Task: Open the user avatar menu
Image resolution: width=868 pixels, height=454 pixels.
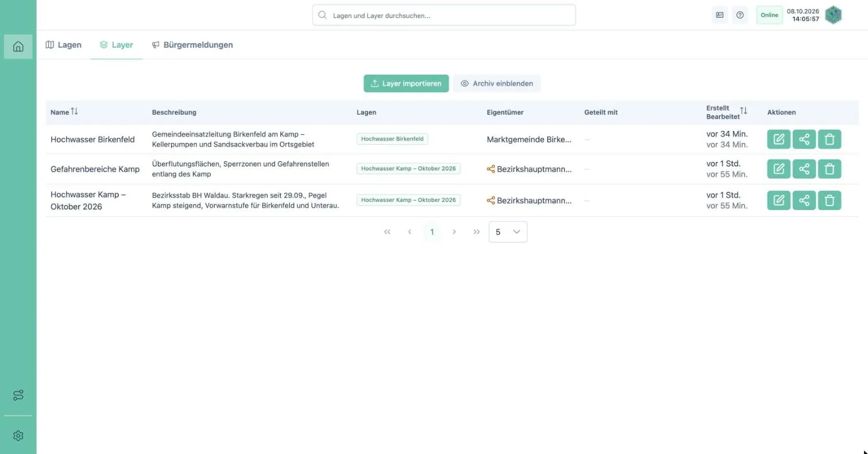Action: tap(833, 15)
